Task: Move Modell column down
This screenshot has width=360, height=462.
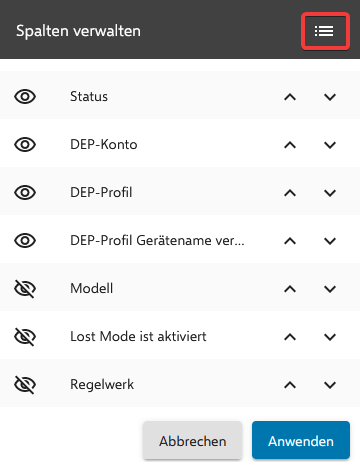Action: tap(330, 289)
